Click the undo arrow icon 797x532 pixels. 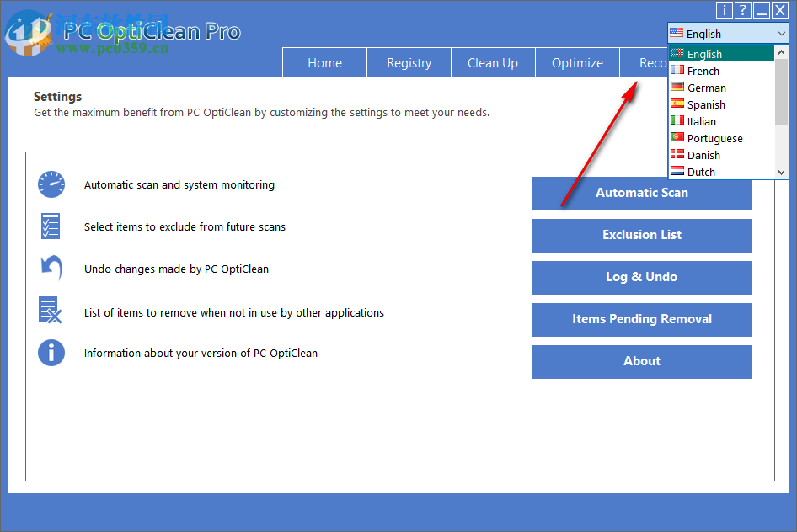pos(51,268)
